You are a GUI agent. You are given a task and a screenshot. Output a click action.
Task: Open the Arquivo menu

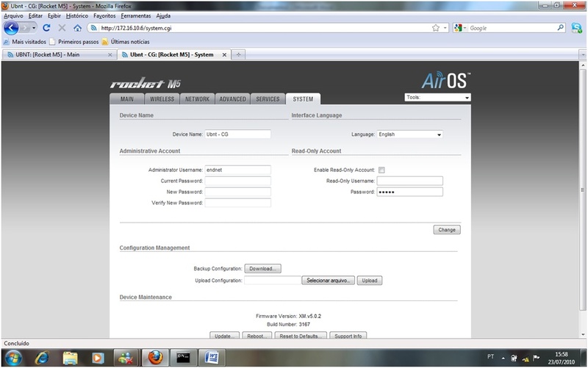tap(13, 15)
